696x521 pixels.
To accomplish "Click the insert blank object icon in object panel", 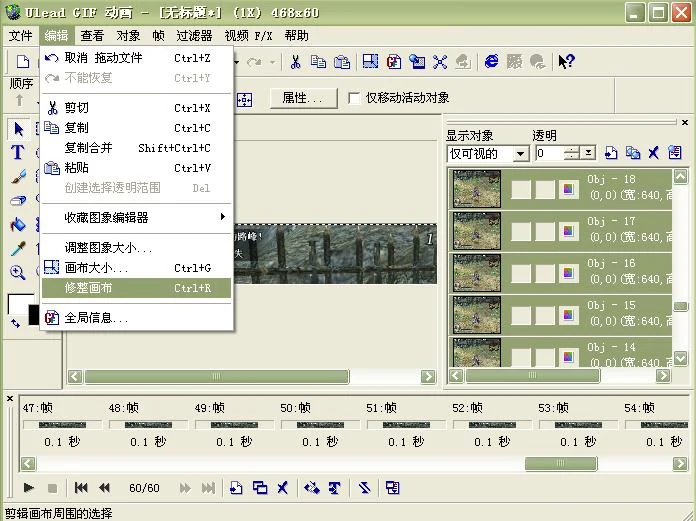I will [611, 153].
